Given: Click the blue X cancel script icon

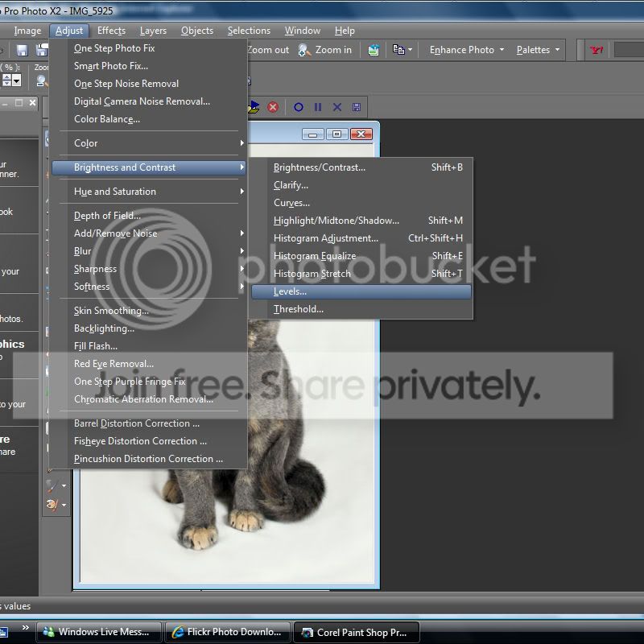Looking at the screenshot, I should coord(337,107).
